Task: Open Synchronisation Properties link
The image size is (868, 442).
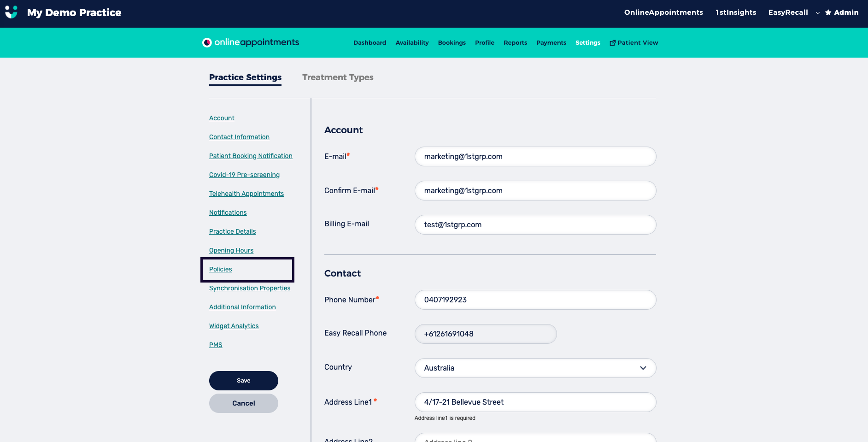Action: click(x=250, y=288)
